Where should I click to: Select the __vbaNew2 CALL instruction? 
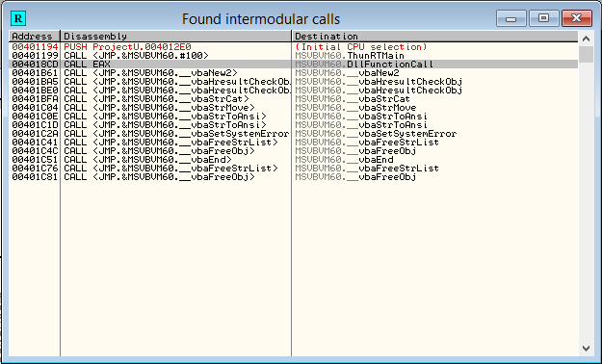[150, 73]
